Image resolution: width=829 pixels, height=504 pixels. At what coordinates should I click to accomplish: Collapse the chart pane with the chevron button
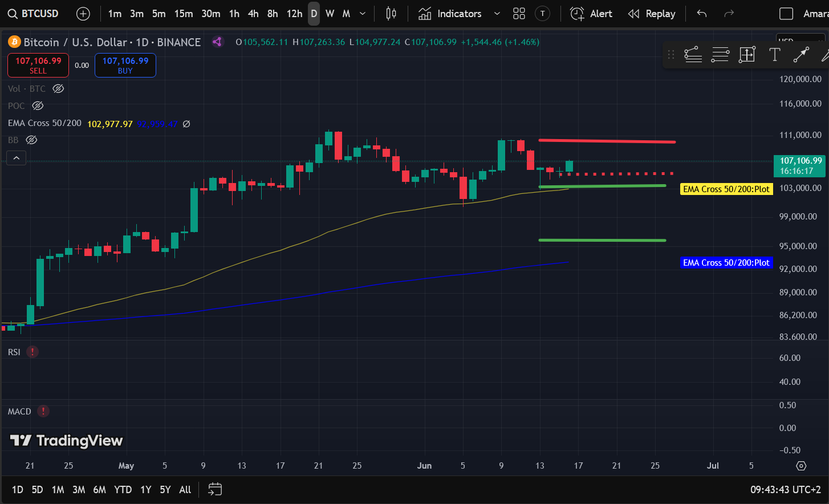click(16, 158)
